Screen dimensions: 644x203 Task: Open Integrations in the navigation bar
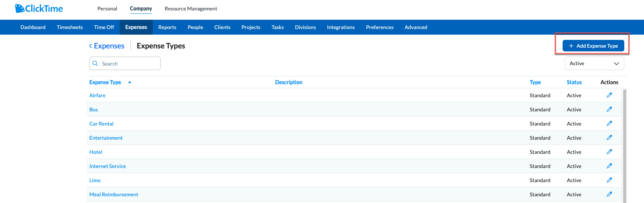point(341,27)
